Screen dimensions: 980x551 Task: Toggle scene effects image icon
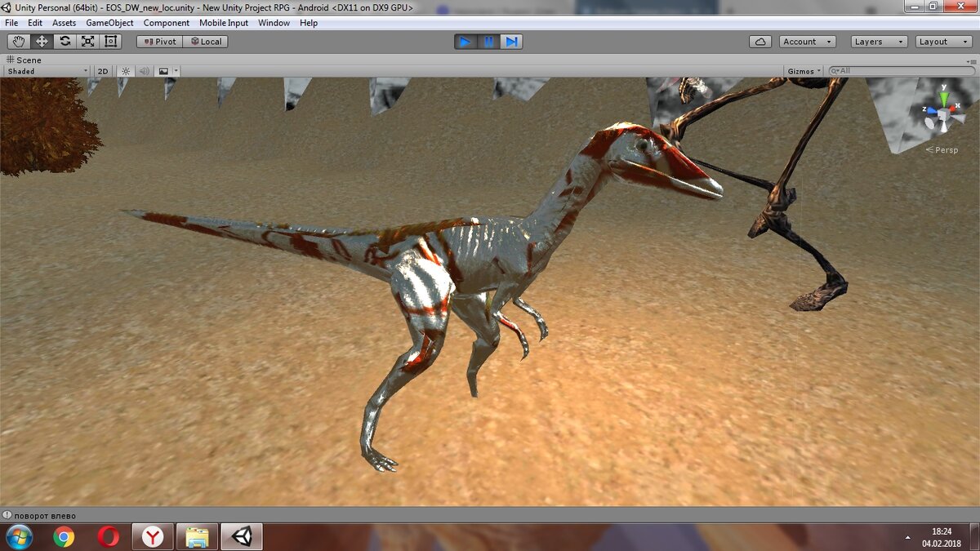163,71
